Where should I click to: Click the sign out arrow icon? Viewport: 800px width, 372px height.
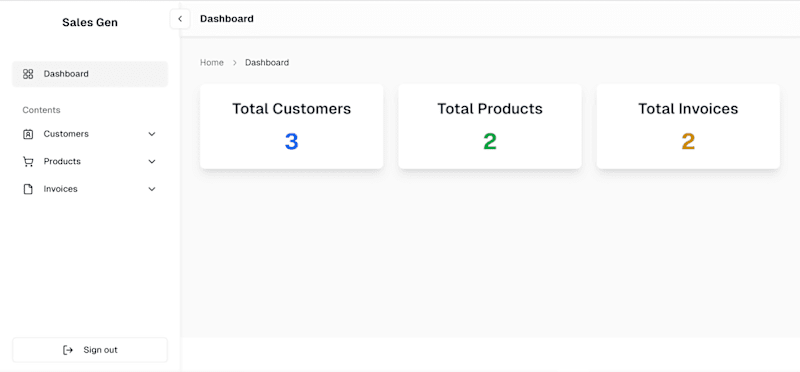[x=68, y=350]
